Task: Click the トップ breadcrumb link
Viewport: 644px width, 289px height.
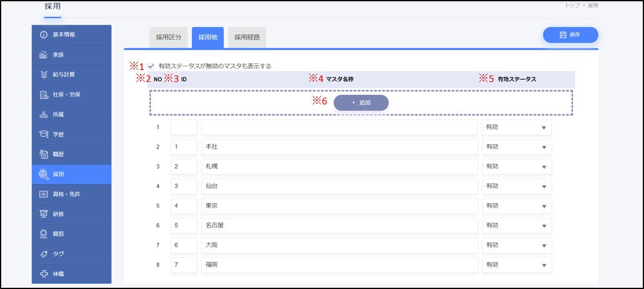Action: 572,5
